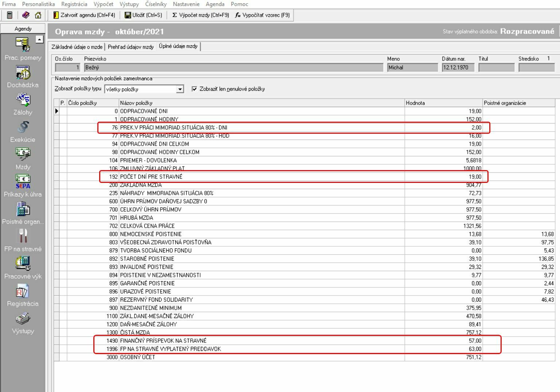Screen dimensions: 560x392
Task: Click the Agendy sidebar header
Action: tap(23, 29)
